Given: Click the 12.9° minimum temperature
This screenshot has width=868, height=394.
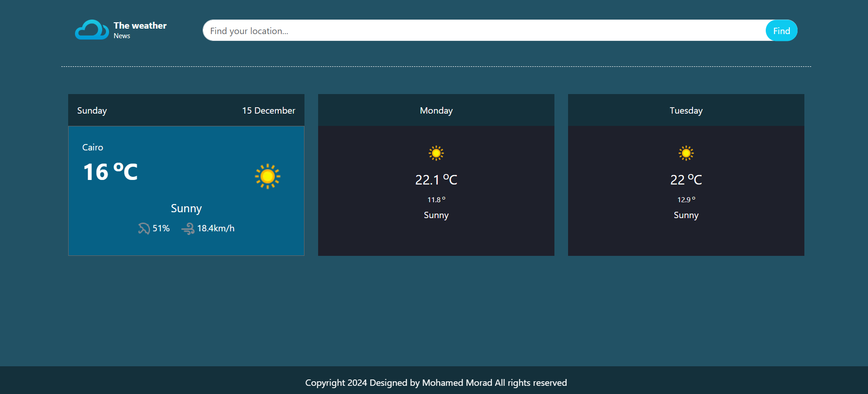Looking at the screenshot, I should click(686, 199).
